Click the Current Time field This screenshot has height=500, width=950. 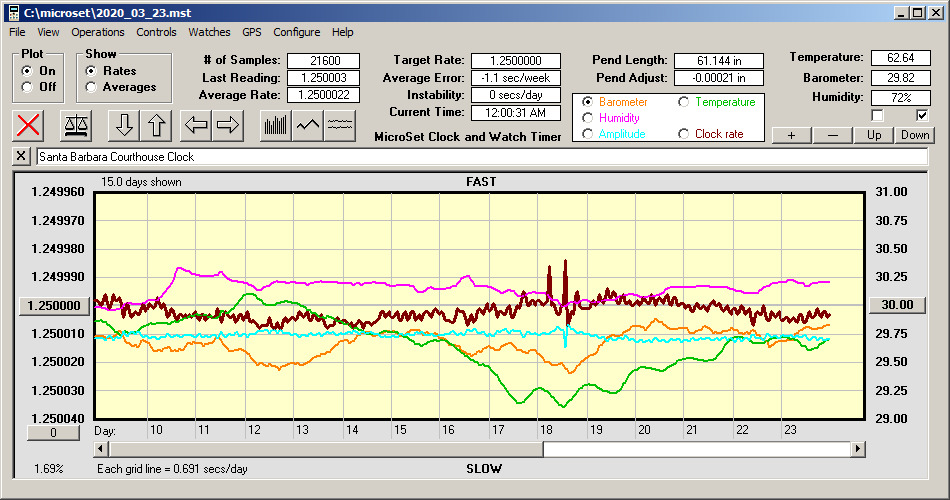[516, 112]
